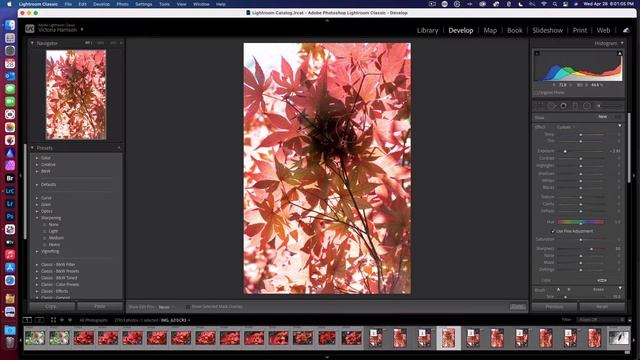Toggle the Original Photo checkbox
The width and height of the screenshot is (640, 360).
point(536,93)
